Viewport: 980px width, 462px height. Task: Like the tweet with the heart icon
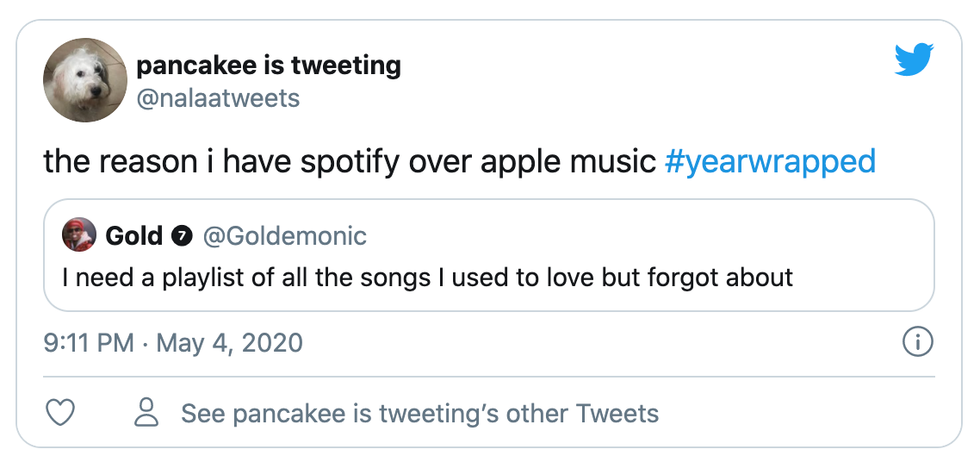pos(60,414)
